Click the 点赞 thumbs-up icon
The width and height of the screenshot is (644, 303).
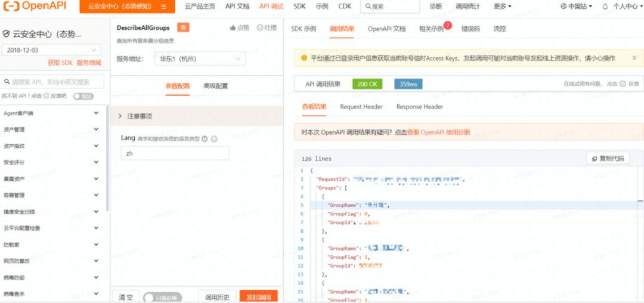233,28
